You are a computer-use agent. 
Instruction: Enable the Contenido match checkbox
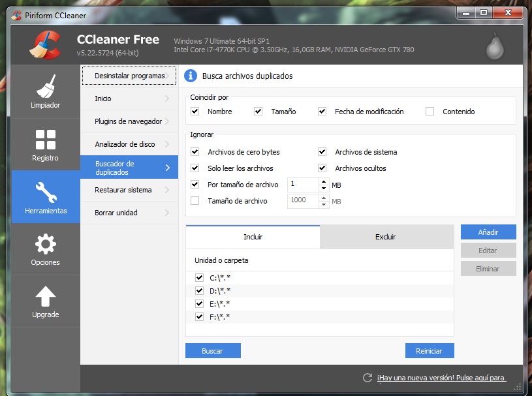coord(430,111)
